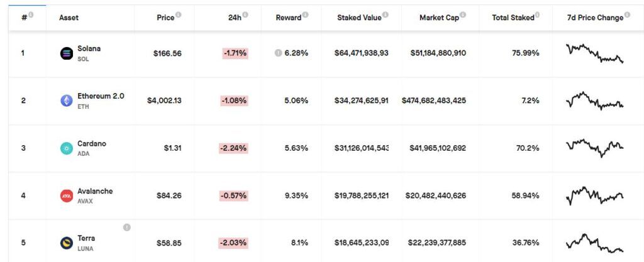644x262 pixels.
Task: Click info icon beside Market Cap header
Action: click(463, 14)
